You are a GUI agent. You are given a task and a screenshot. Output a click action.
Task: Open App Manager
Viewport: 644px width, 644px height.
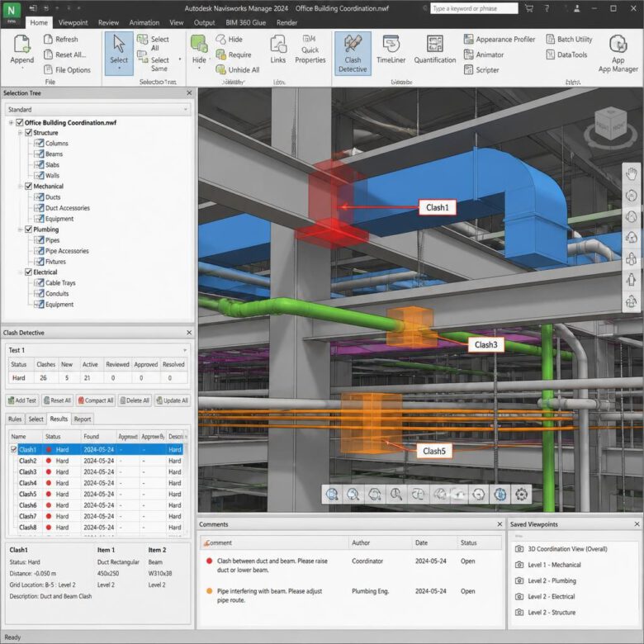coord(618,54)
